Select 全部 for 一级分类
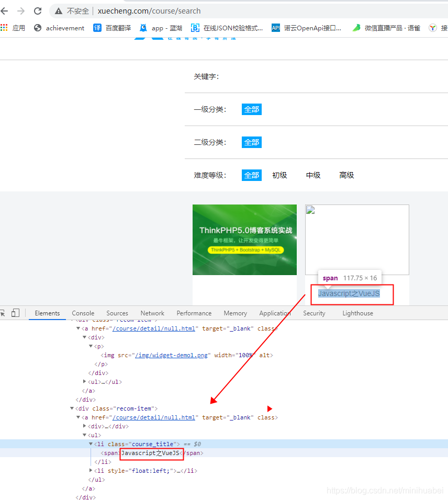448x500 pixels. [251, 109]
